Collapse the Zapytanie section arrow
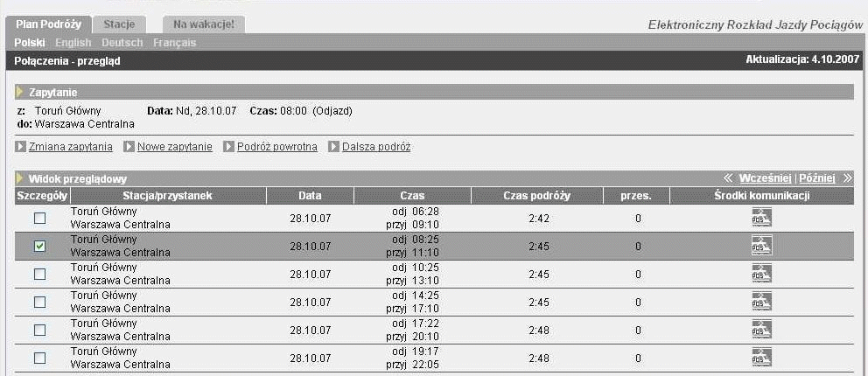This screenshot has height=376, width=868. [20, 92]
